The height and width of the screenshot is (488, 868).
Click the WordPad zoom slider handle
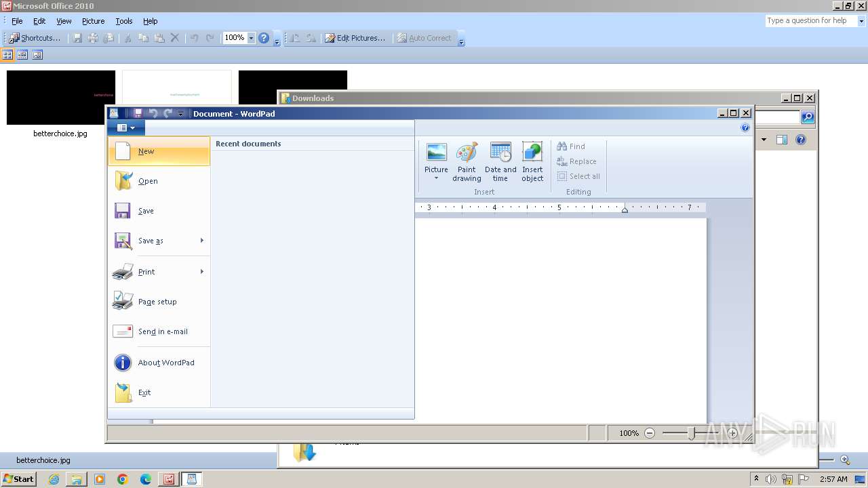click(x=691, y=433)
